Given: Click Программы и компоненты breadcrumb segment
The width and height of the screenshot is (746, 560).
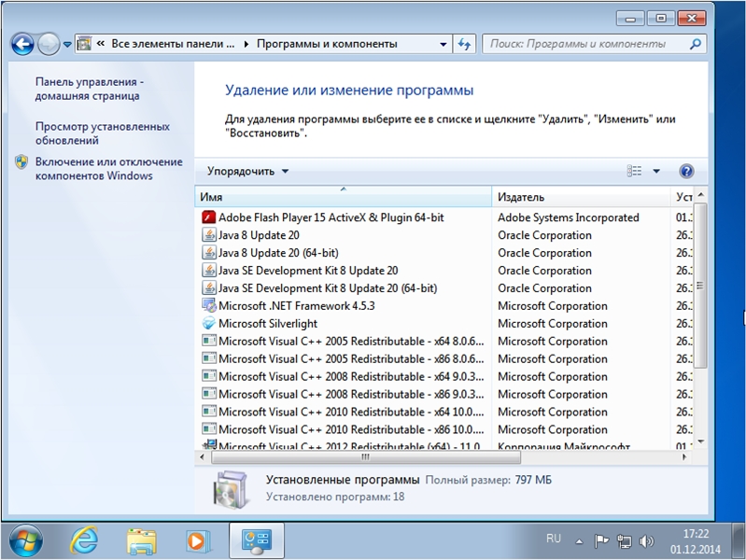Looking at the screenshot, I should point(327,44).
